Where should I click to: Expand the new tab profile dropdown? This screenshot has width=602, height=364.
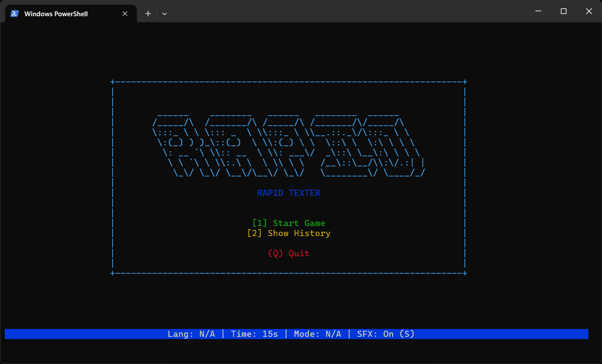point(164,14)
